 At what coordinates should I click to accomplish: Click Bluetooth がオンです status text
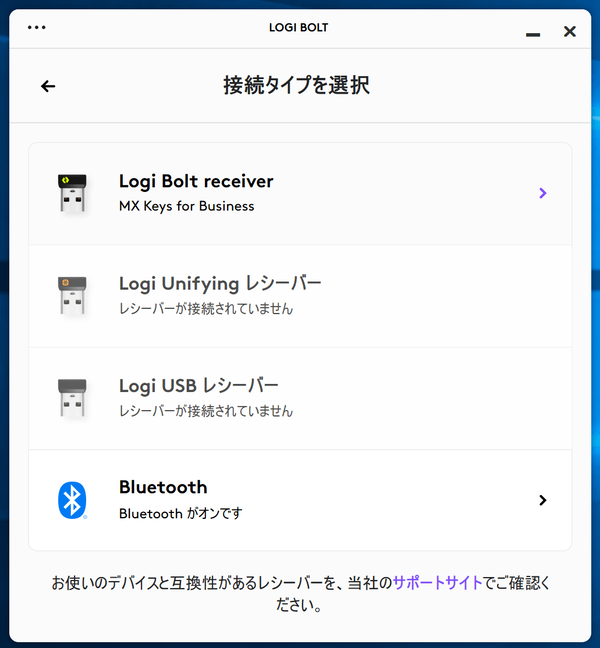click(181, 513)
